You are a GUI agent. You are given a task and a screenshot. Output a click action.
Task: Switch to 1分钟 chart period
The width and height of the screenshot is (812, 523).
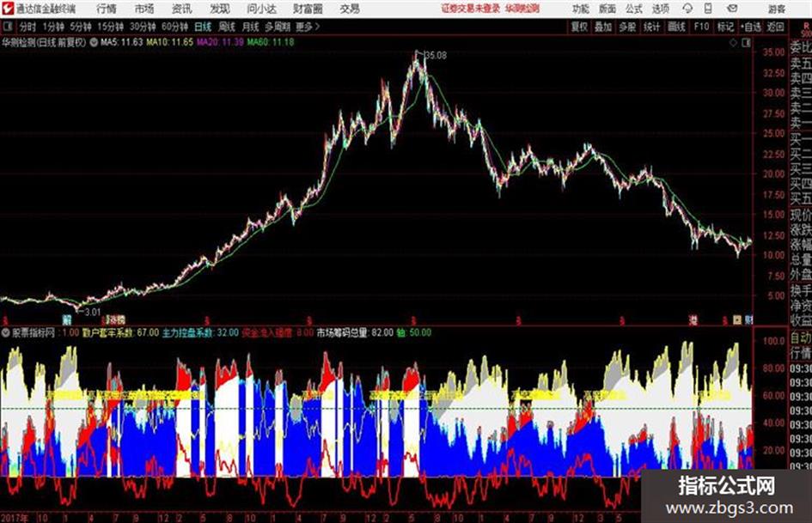pyautogui.click(x=53, y=27)
